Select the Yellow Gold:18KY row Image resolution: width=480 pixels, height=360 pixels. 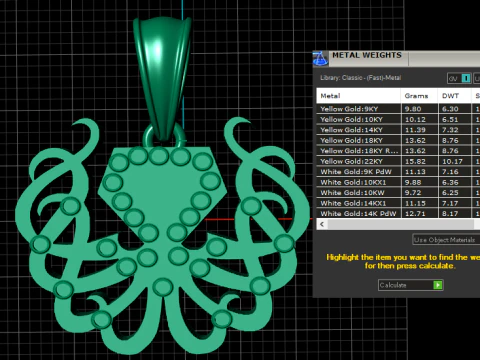tap(398, 140)
